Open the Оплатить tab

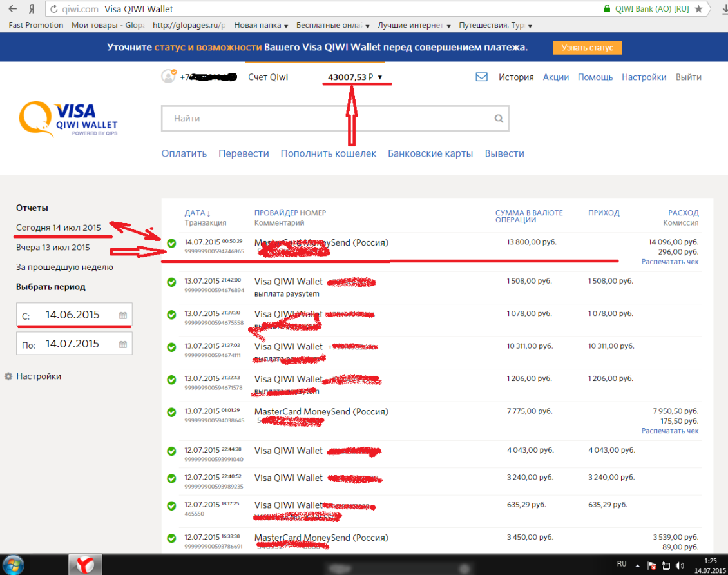click(184, 153)
